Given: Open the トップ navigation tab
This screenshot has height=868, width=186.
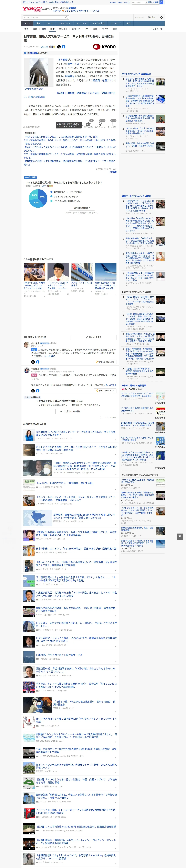Looking at the screenshot, I should 27,24.
